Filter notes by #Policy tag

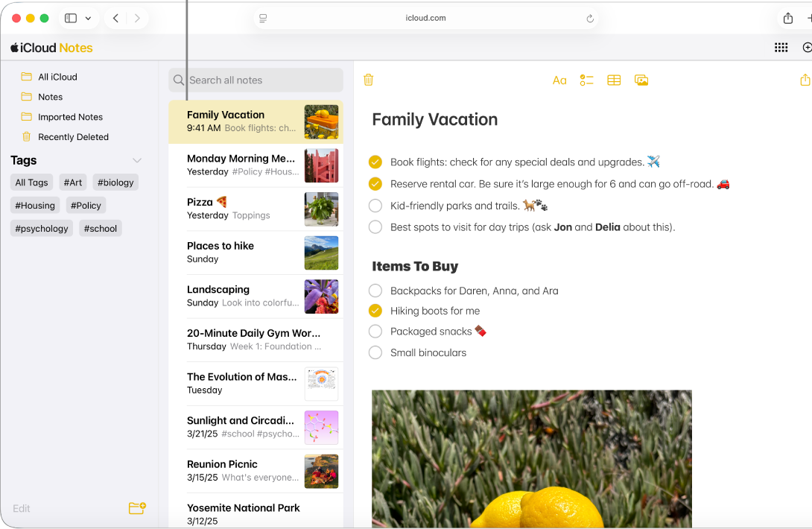coord(86,205)
